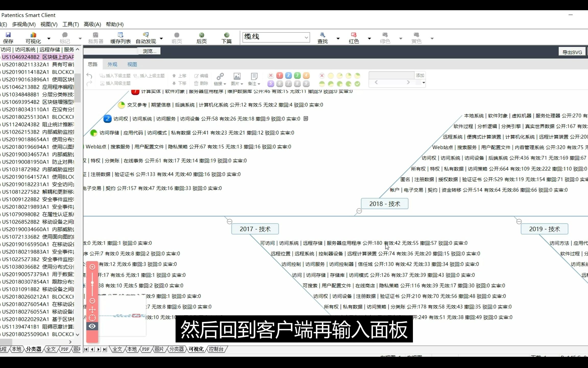This screenshot has width=588, height=368.
Task: Remove priority with red X icon
Action: (x=271, y=75)
